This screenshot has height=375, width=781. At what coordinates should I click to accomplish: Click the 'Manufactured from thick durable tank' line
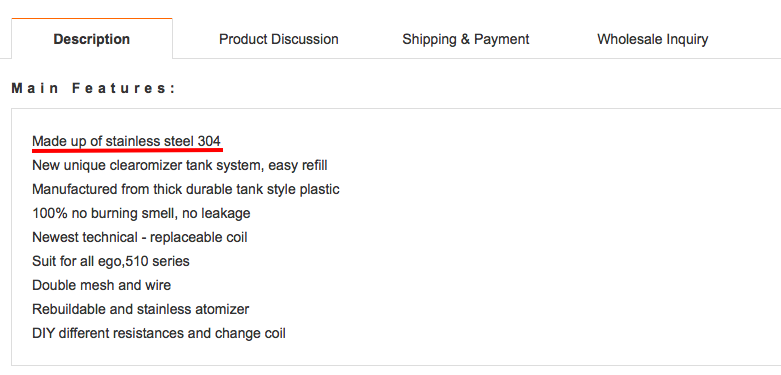(x=186, y=189)
